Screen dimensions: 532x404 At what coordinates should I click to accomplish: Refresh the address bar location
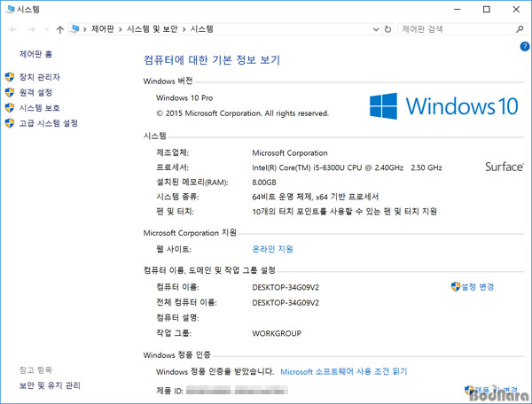click(387, 29)
